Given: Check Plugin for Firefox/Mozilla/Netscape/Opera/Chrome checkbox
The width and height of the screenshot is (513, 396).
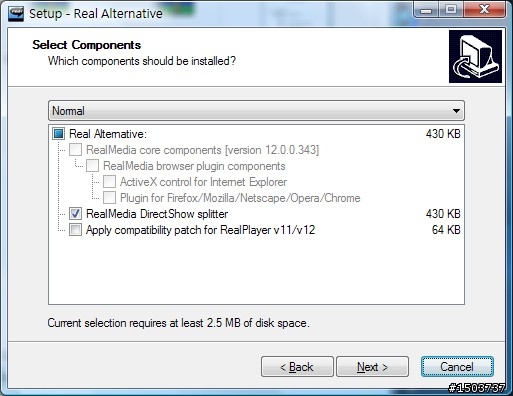Looking at the screenshot, I should [x=109, y=198].
